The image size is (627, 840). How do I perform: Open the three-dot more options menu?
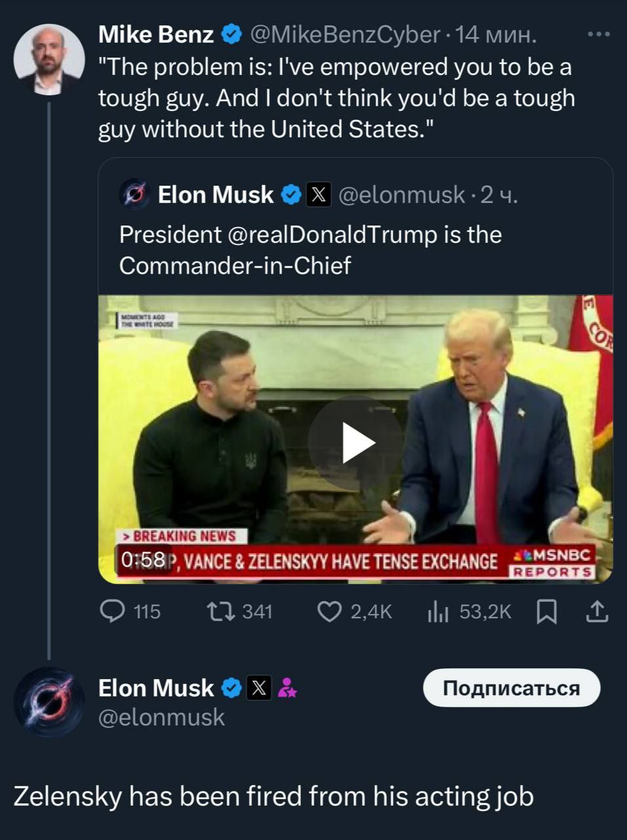coord(598,35)
